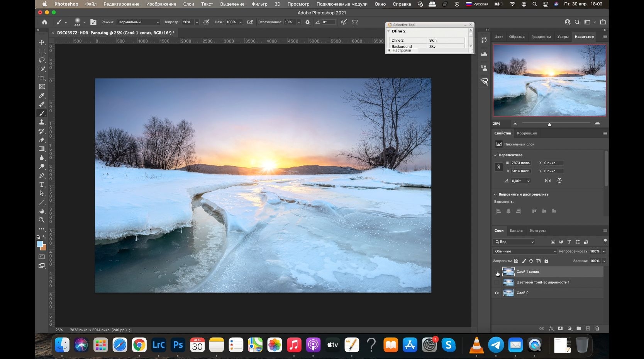Viewport: 644px width, 359px height.
Task: Select the Crop tool
Action: coord(42,78)
